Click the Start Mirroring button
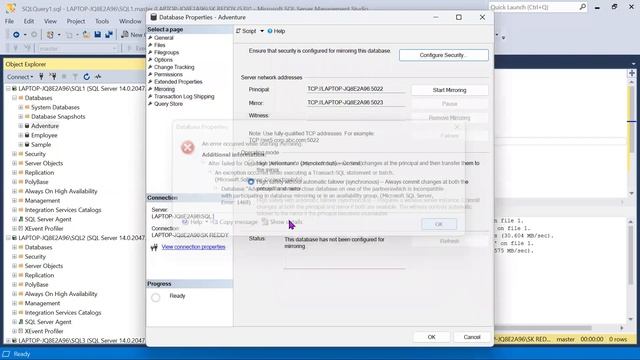Image resolution: width=640 pixels, height=360 pixels. [449, 90]
